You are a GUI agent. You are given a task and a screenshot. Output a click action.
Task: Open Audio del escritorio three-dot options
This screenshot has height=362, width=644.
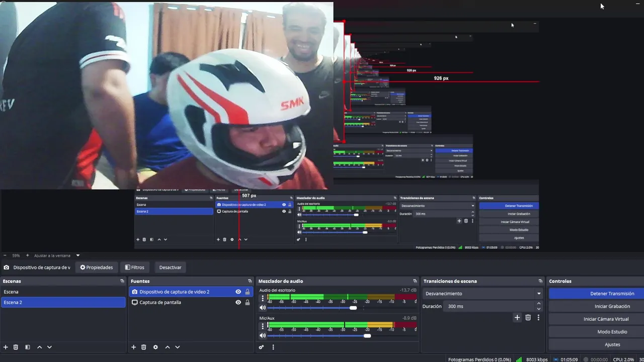263,298
